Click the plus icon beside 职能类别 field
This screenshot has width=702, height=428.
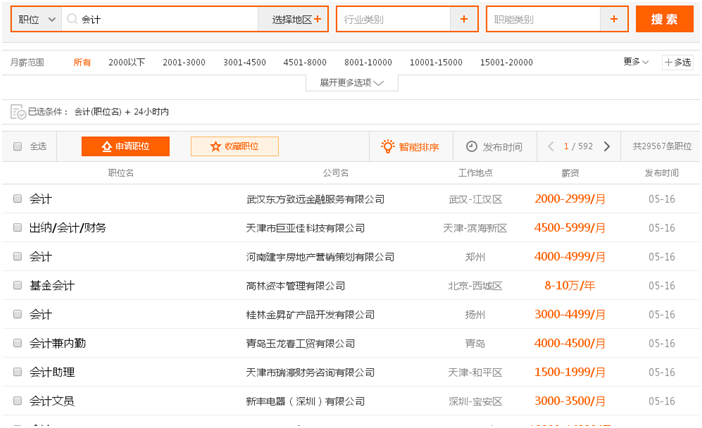coord(614,19)
